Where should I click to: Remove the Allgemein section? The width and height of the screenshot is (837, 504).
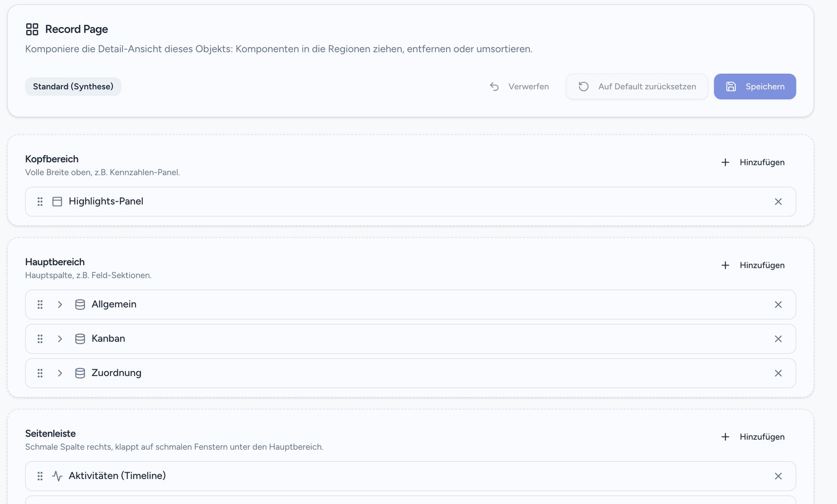[x=778, y=305]
